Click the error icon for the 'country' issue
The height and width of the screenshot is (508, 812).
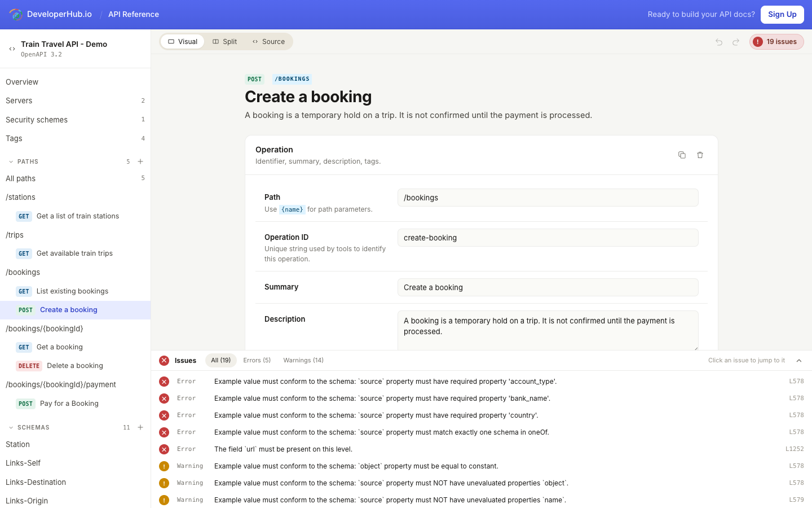click(164, 415)
